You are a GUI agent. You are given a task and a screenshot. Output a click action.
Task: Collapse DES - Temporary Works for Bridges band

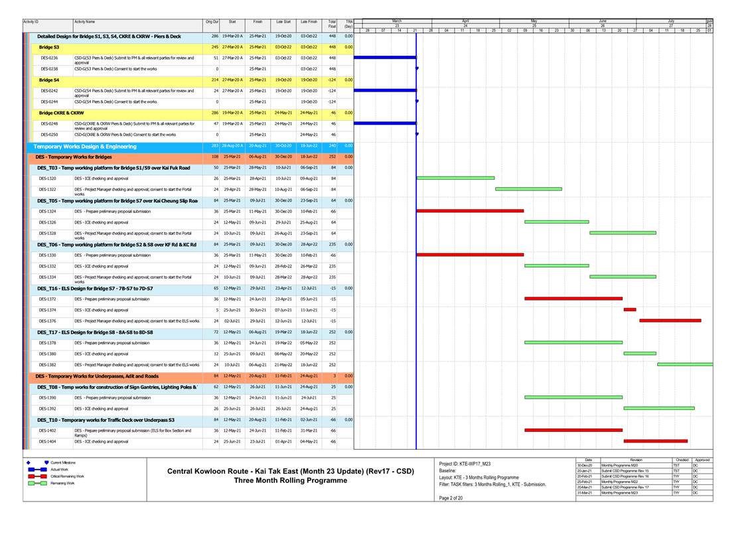(x=74, y=157)
